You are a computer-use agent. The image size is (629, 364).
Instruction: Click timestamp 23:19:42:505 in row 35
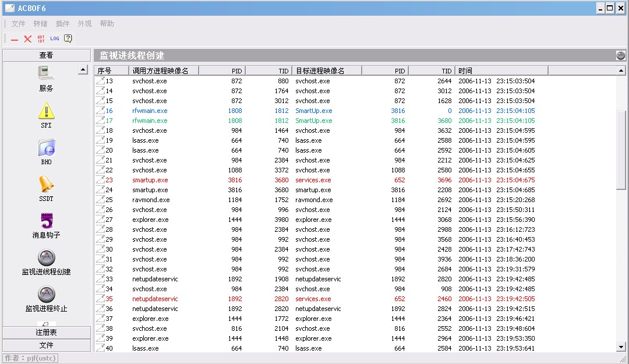pyautogui.click(x=515, y=299)
